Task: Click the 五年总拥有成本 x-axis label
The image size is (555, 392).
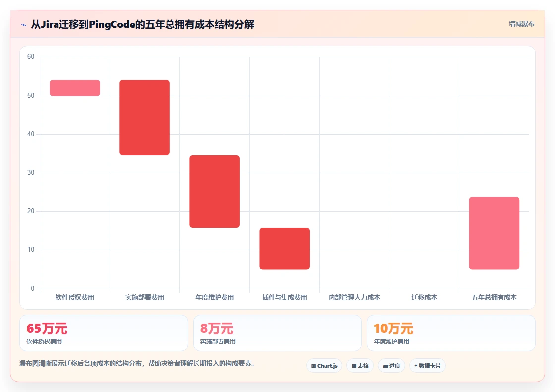Action: pyautogui.click(x=494, y=297)
